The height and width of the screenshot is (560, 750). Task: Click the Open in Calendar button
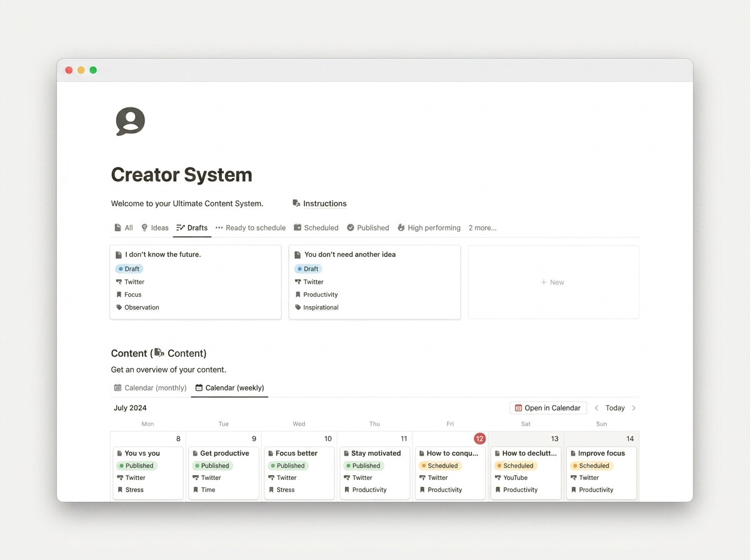point(548,408)
